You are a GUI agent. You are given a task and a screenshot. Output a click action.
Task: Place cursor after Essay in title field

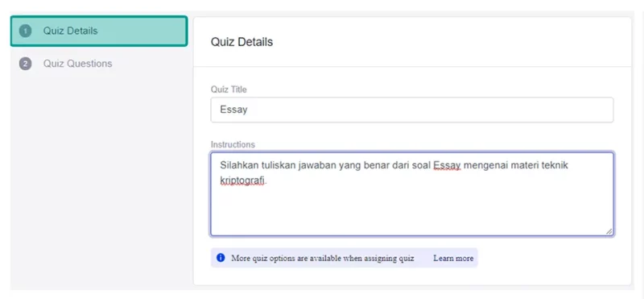coord(248,110)
